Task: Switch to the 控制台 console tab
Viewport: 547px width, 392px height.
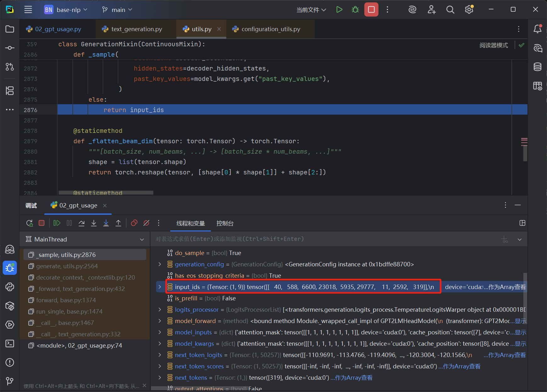Action: (x=225, y=223)
